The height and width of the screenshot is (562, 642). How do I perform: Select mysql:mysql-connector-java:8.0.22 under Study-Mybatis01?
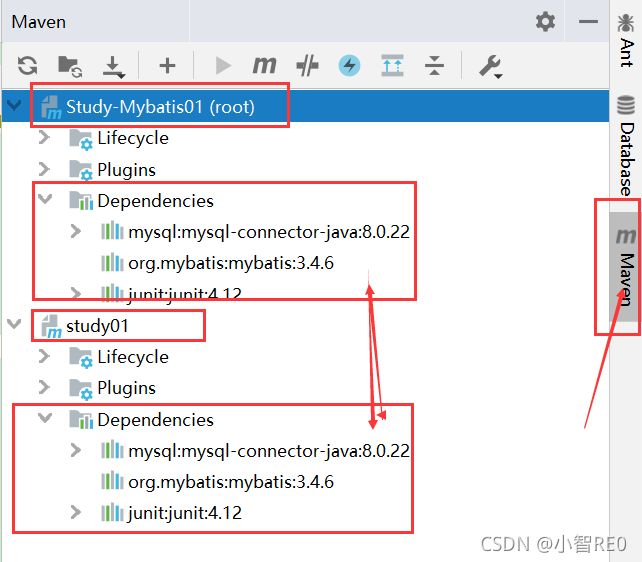[x=269, y=232]
